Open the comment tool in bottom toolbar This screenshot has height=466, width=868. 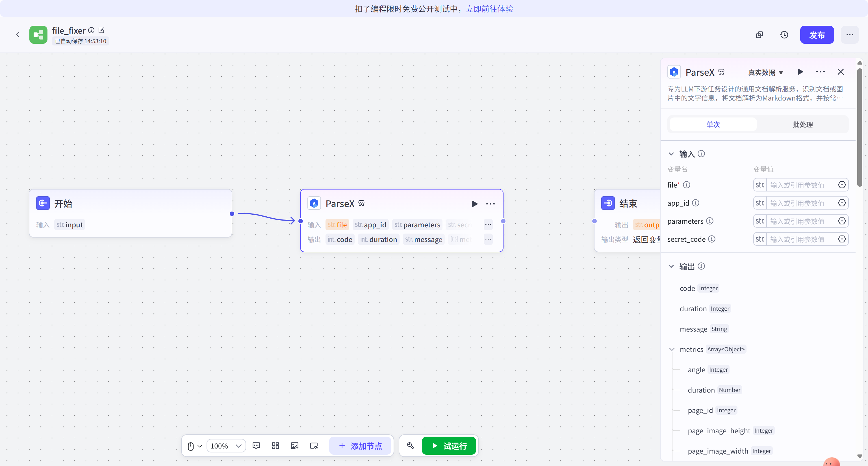tap(256, 446)
